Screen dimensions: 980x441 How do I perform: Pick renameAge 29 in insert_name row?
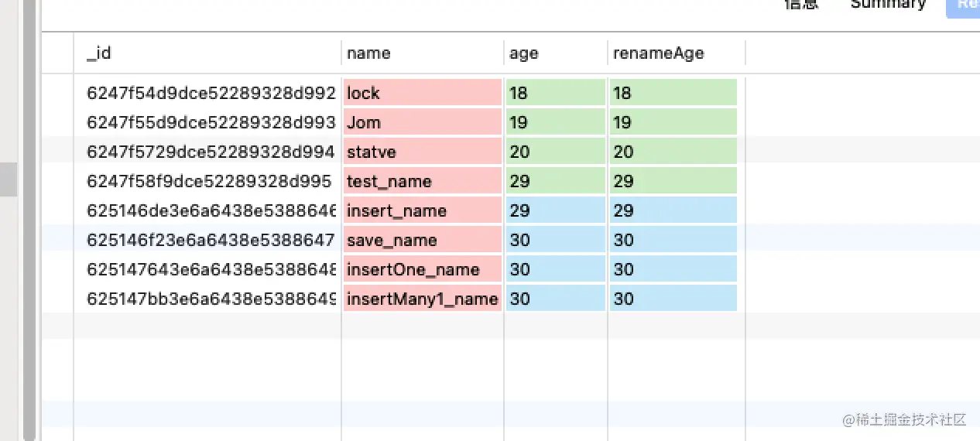673,210
